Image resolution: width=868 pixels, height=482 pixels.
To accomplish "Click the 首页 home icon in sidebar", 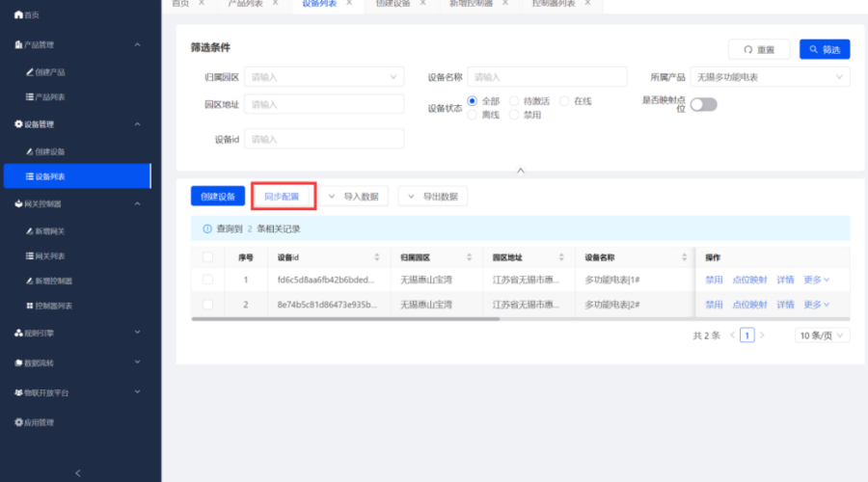I will click(18, 14).
